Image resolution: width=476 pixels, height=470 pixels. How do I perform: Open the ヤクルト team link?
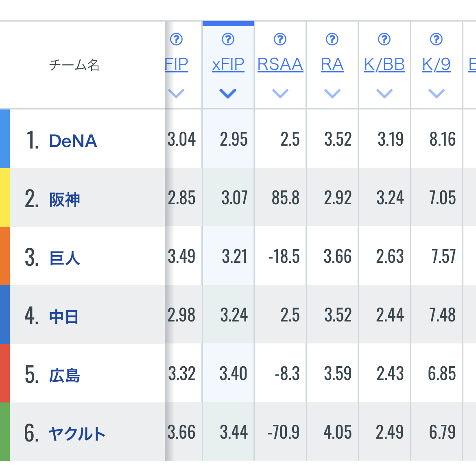[x=77, y=434]
